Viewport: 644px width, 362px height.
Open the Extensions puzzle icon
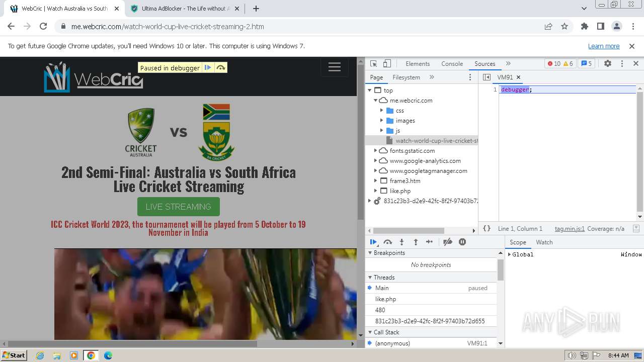click(x=585, y=27)
